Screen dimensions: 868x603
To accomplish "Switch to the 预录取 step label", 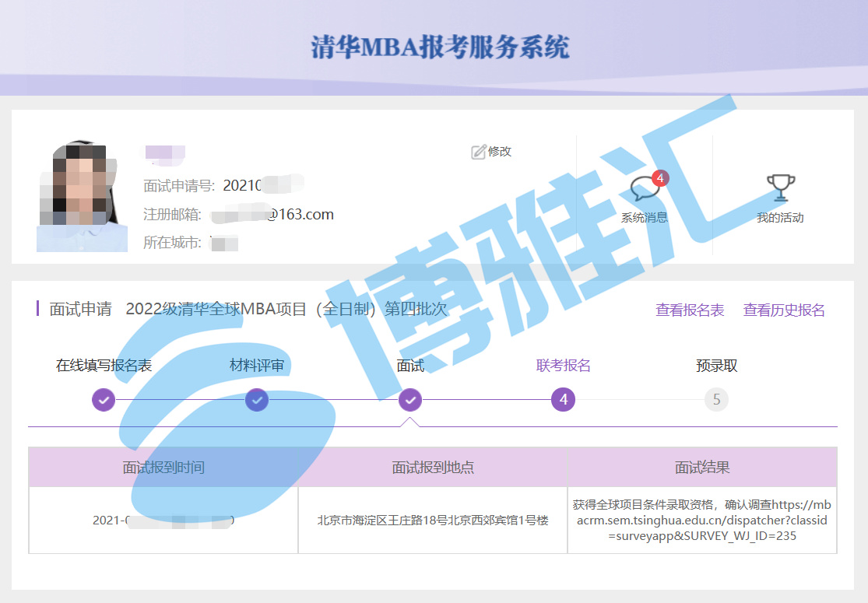I will click(716, 366).
